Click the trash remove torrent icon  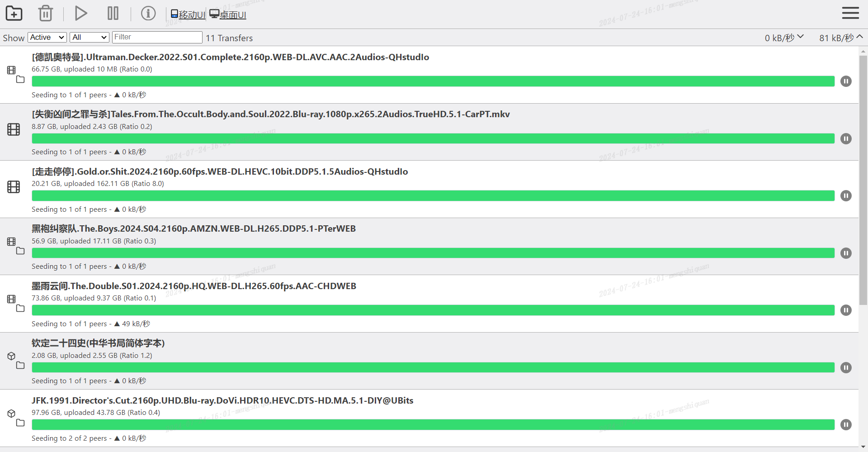coord(46,14)
